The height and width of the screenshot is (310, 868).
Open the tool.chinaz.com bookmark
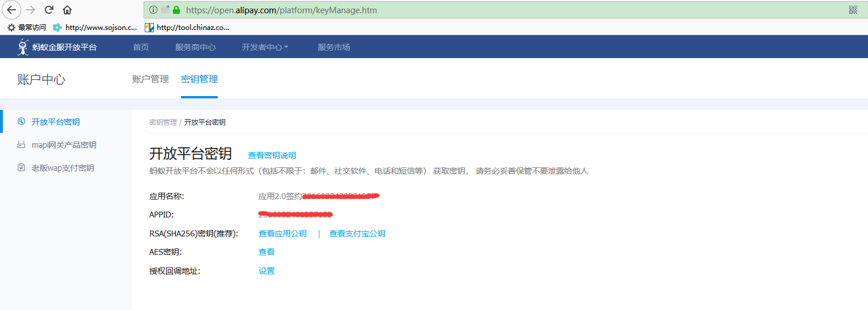[x=187, y=27]
